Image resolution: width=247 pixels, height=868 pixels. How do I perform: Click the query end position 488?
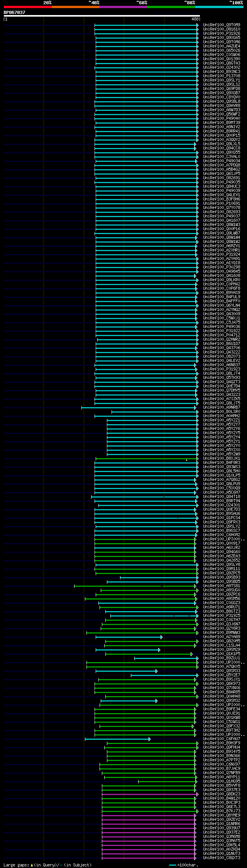click(x=195, y=19)
